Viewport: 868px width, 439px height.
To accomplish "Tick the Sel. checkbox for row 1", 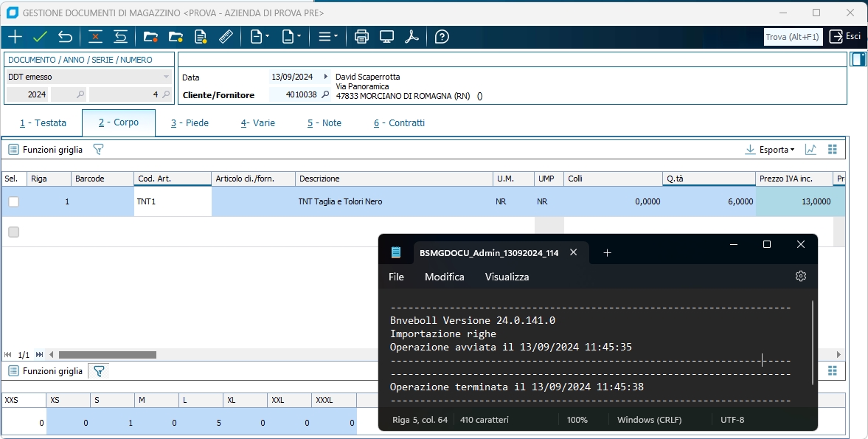I will coord(13,202).
